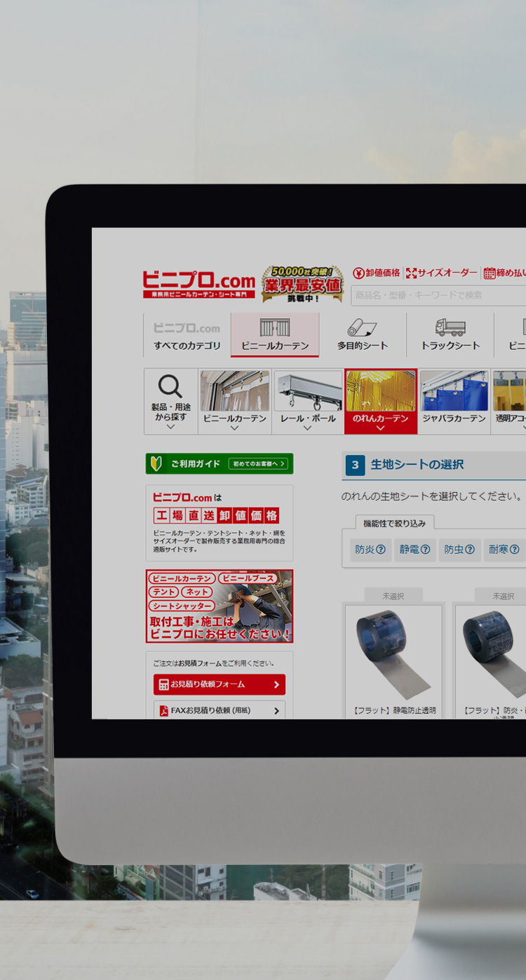
Task: Open the サイズオーダー header link
Action: [x=441, y=273]
